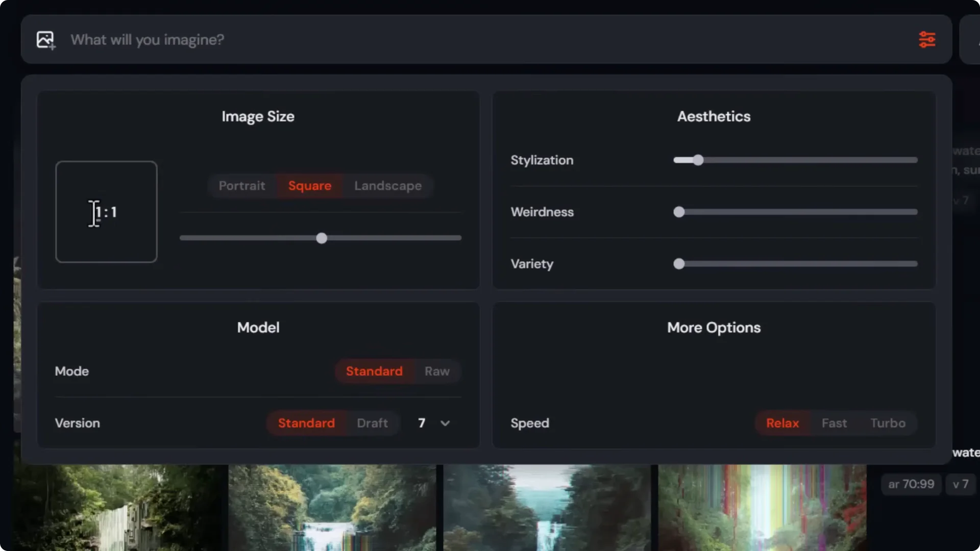Set Speed to Turbo
980x551 pixels.
888,423
